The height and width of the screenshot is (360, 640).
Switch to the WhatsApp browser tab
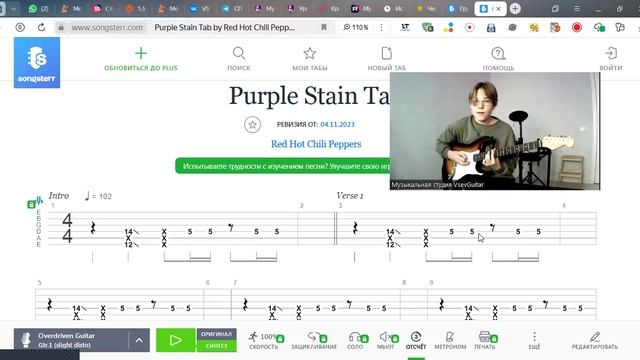click(38, 9)
